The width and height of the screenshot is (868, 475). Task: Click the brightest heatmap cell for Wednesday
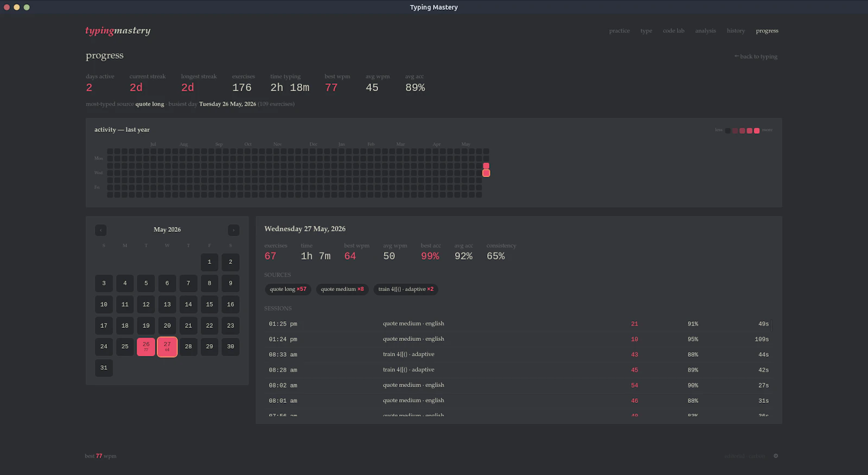486,173
